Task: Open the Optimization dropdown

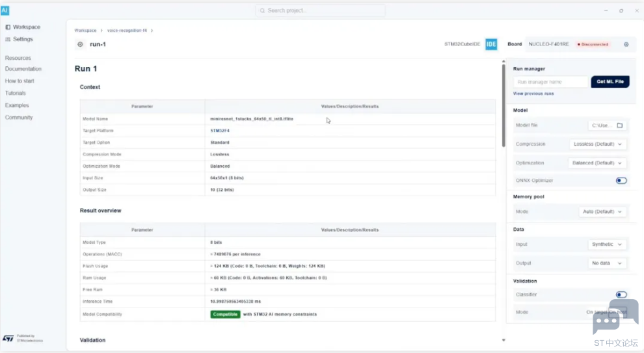Action: tap(597, 163)
